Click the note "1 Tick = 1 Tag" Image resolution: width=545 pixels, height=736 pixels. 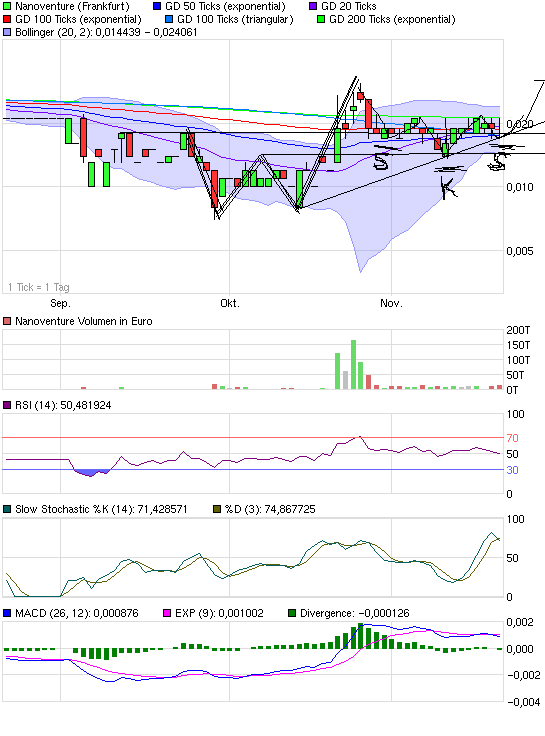(39, 287)
